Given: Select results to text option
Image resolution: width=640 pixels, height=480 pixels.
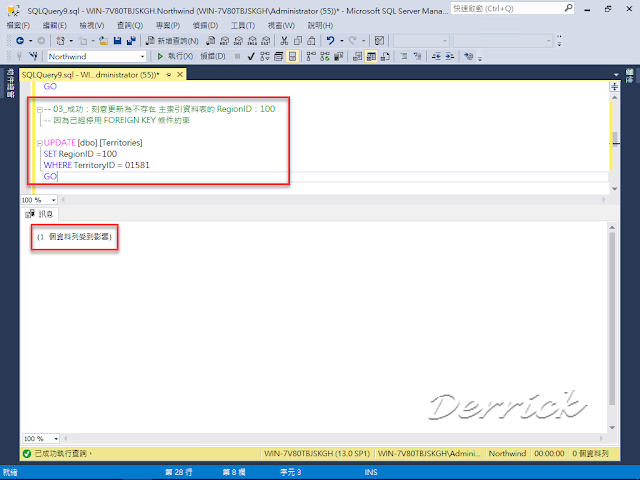Looking at the screenshot, I should [x=358, y=56].
